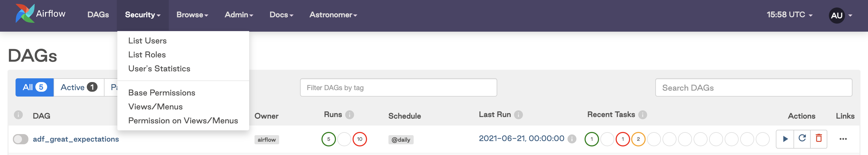
Task: Select List Users from Security menu
Action: (x=147, y=41)
